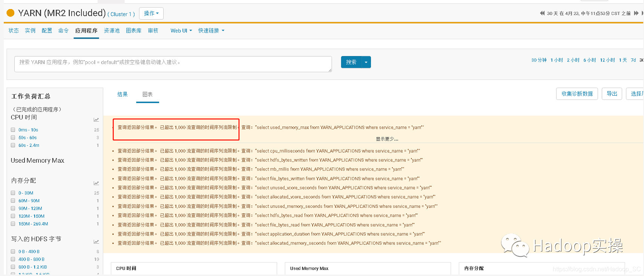Viewport: 644px width, 276px height.
Task: Open chart icon next to 写入的 HDFS 字节
Action: coord(96,242)
